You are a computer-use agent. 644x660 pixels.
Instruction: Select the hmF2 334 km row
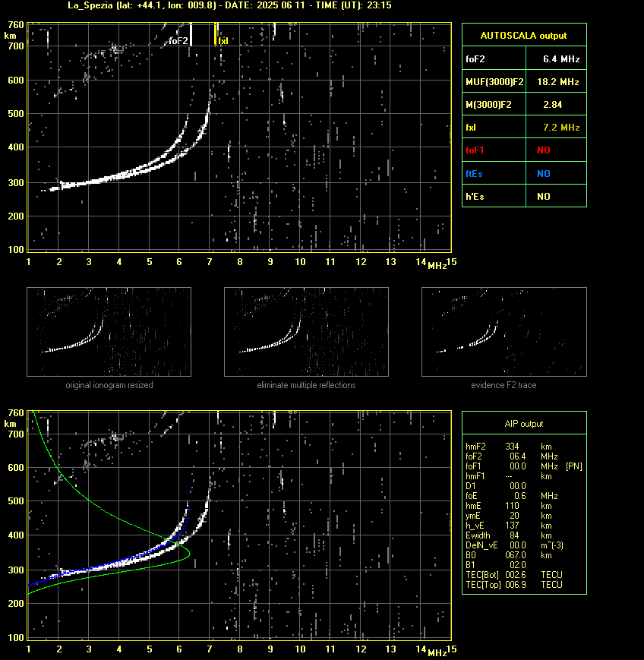509,447
